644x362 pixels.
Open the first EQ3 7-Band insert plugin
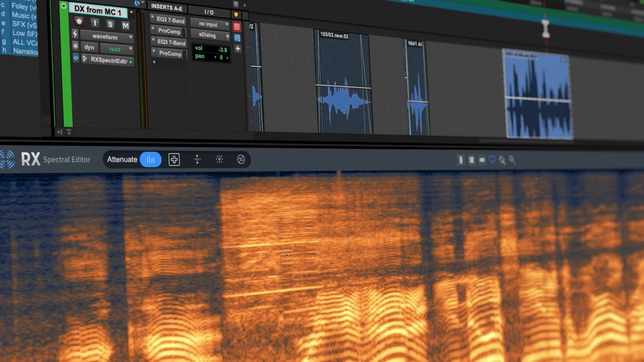[171, 20]
